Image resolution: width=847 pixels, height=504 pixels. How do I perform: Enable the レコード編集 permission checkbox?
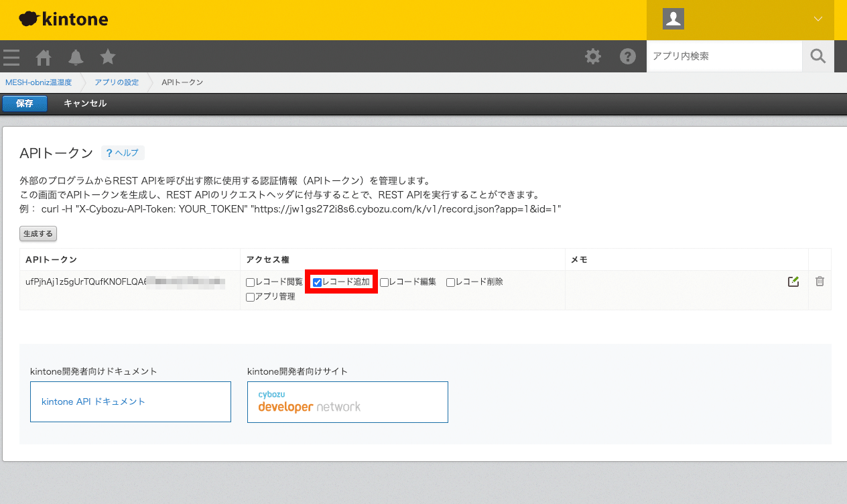[384, 282]
